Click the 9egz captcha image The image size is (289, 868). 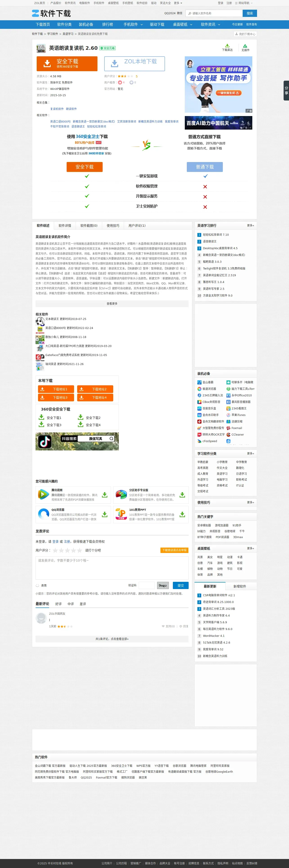click(163, 586)
